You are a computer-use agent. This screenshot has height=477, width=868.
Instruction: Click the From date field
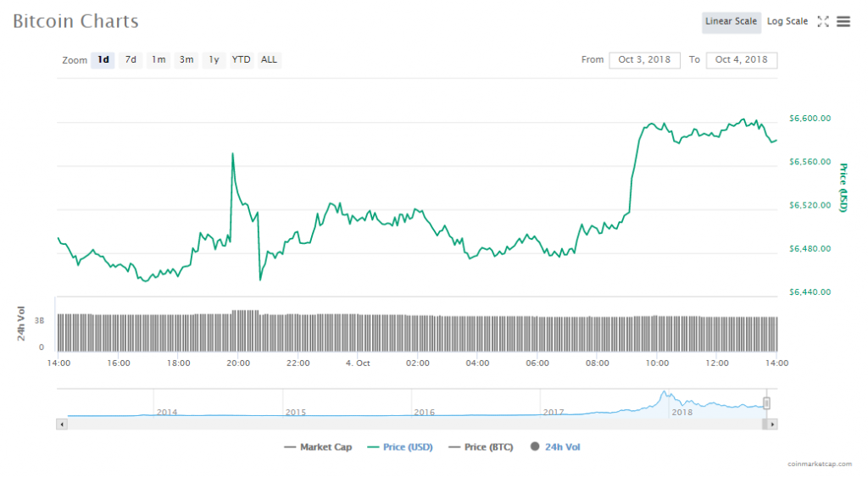pyautogui.click(x=644, y=60)
